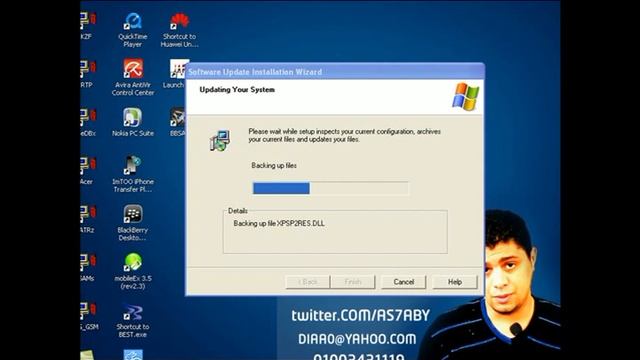Open QuickTime Player desktop shortcut
Viewport: 640px width, 360px height.
tap(133, 30)
